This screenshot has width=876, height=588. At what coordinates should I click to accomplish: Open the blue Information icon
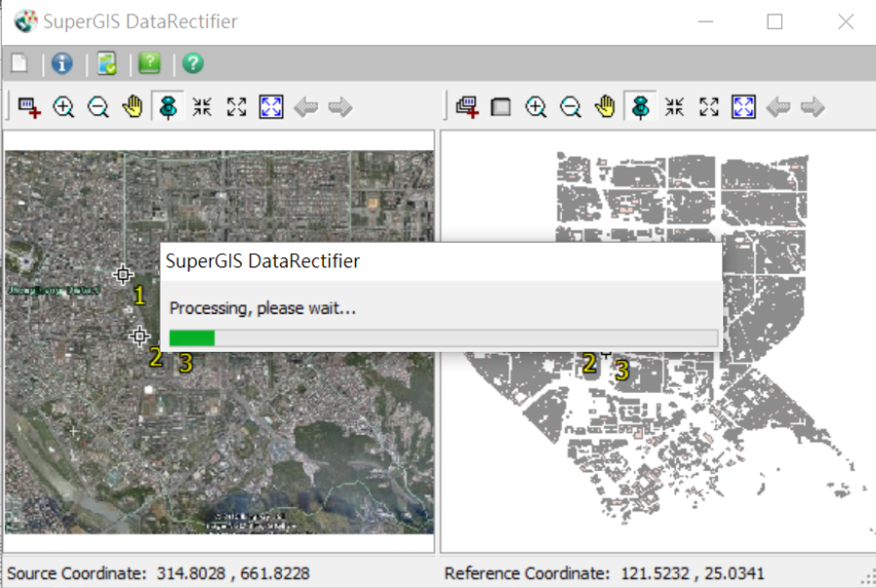point(62,63)
